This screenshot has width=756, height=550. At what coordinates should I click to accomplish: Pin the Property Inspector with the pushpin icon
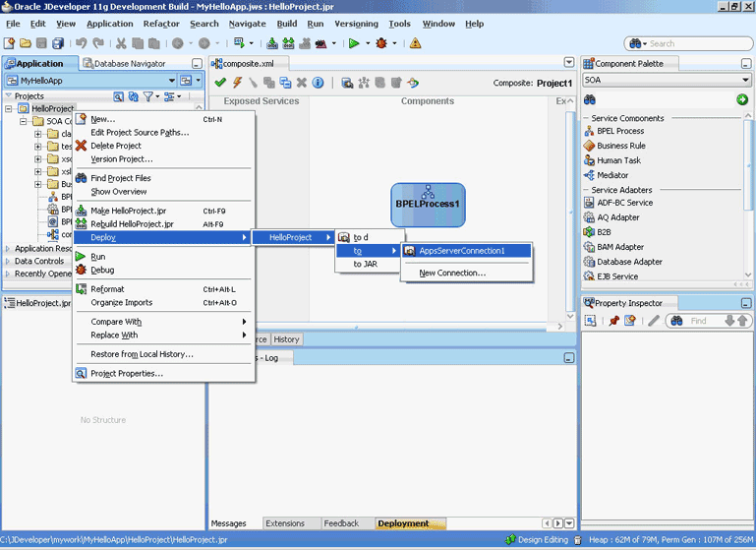point(613,321)
